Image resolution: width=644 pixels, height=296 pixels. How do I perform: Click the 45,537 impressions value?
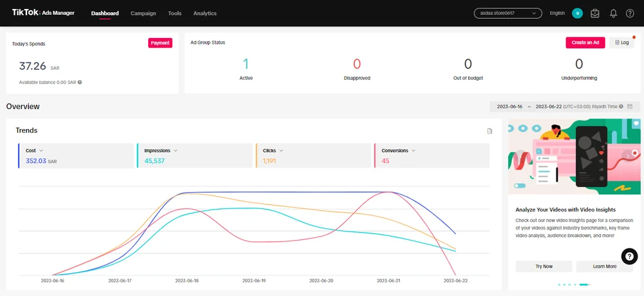point(155,161)
